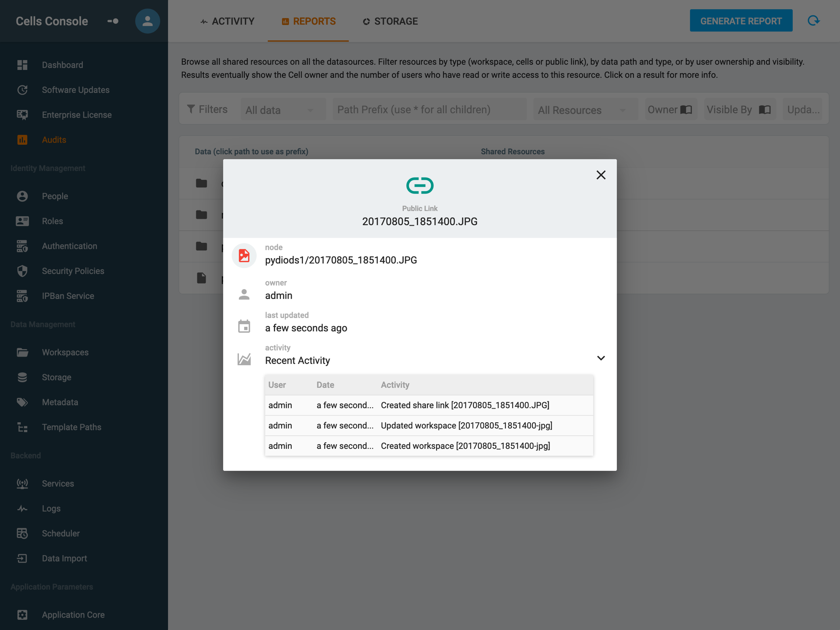The height and width of the screenshot is (630, 840).
Task: Collapse the Recent Activity section chevron
Action: pos(601,358)
